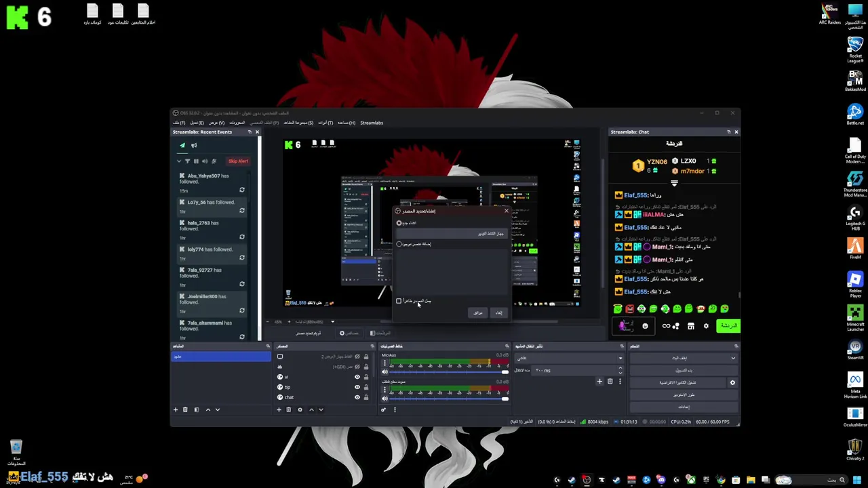868x488 pixels.
Task: Cancel the create source dialog
Action: (498, 312)
